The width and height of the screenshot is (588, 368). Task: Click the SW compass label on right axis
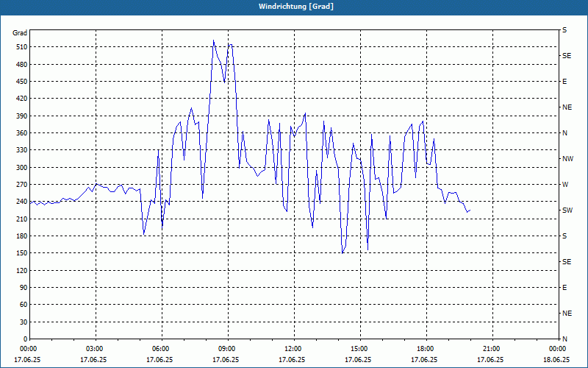click(x=567, y=210)
